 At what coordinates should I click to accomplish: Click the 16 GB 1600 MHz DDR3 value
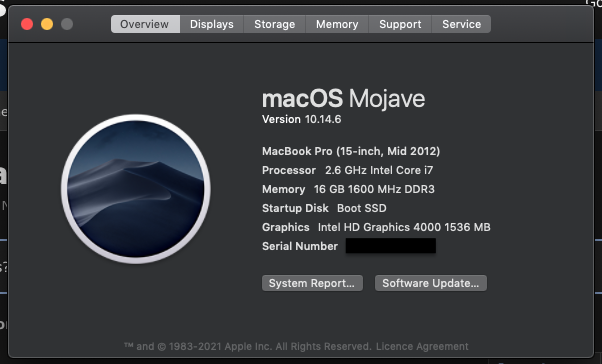point(374,189)
